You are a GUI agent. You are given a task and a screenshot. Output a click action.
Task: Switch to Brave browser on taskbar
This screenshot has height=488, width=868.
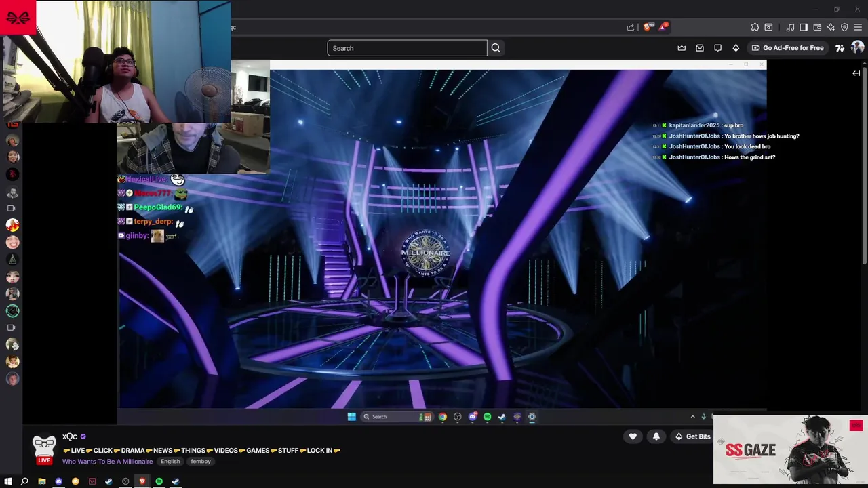pyautogui.click(x=142, y=481)
